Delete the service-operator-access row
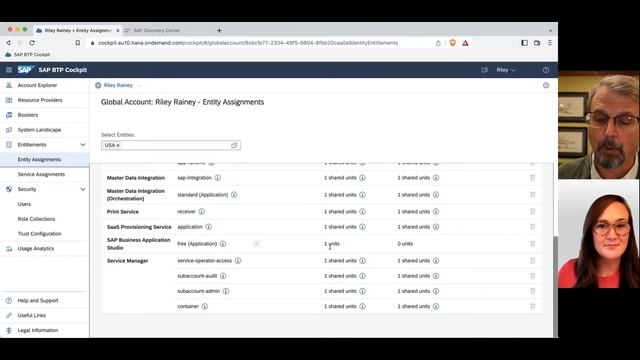The image size is (640, 360). coord(532,261)
